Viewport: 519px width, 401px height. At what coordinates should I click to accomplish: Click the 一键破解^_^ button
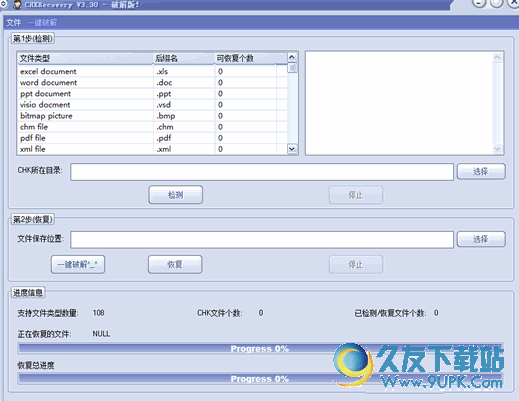(78, 265)
